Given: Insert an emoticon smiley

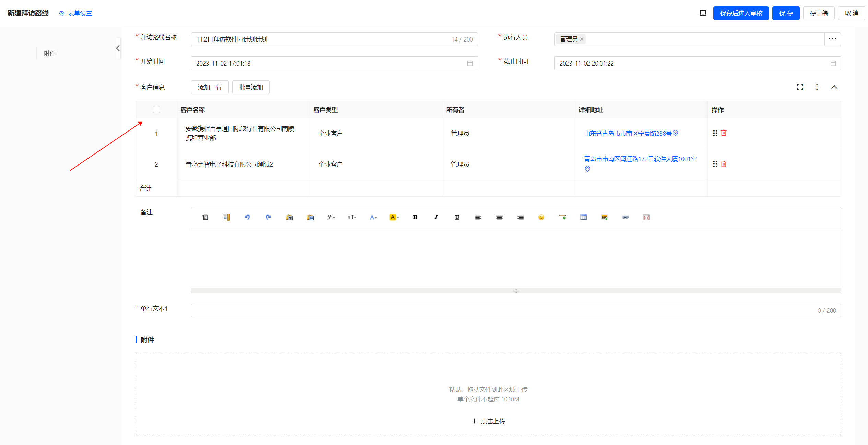Looking at the screenshot, I should click(x=541, y=217).
